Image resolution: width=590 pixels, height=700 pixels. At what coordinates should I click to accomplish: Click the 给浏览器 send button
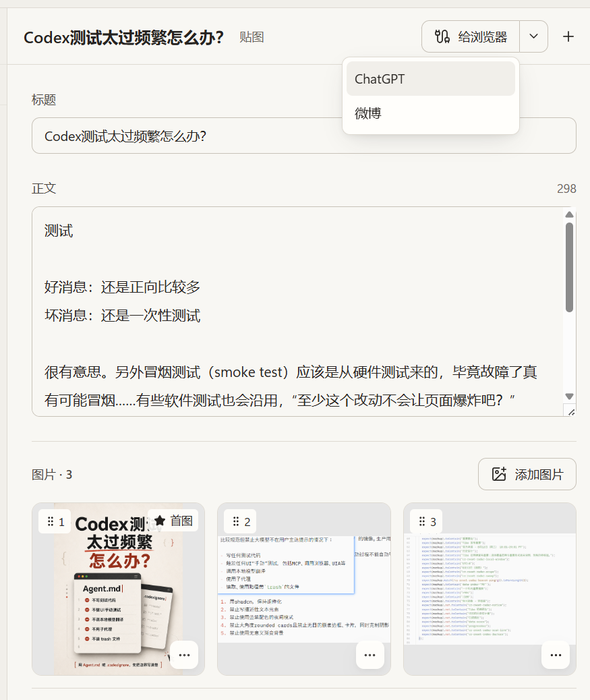pyautogui.click(x=471, y=36)
